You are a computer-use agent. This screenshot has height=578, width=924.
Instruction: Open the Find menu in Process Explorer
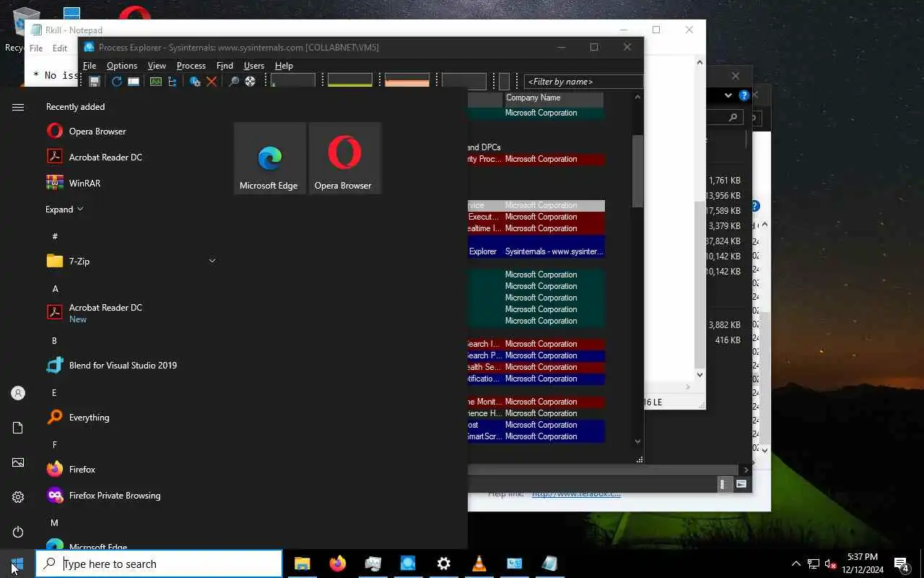[x=225, y=66]
